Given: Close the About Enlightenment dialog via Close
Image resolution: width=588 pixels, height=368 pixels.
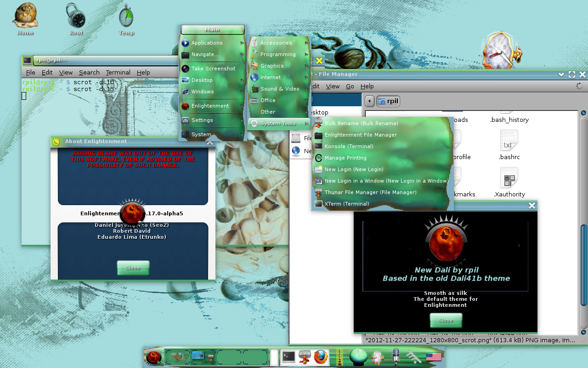Looking at the screenshot, I should point(133,268).
